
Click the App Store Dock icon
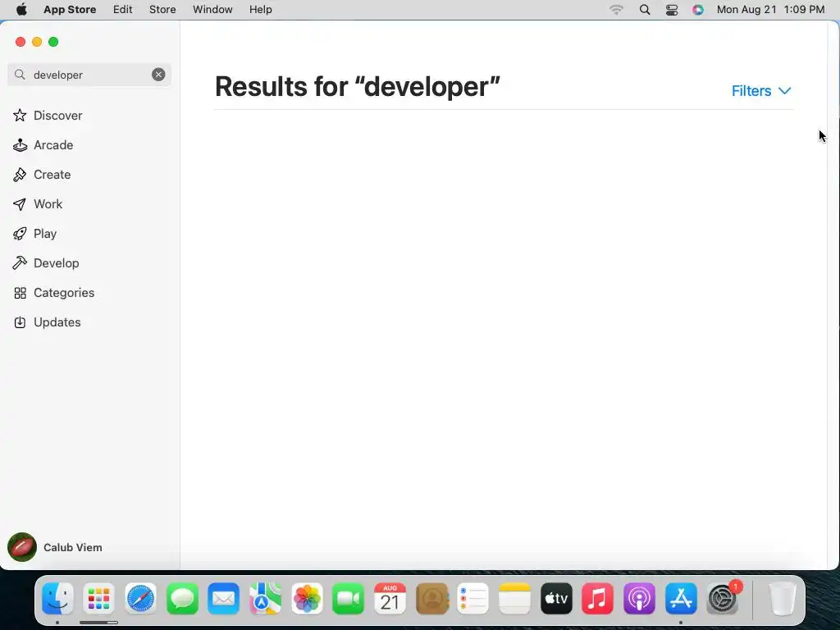[x=681, y=598]
